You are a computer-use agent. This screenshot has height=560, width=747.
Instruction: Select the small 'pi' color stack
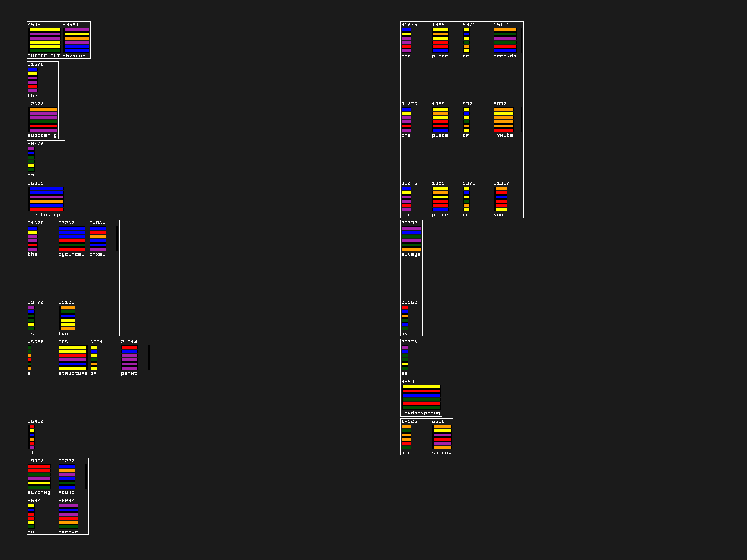coord(32,437)
